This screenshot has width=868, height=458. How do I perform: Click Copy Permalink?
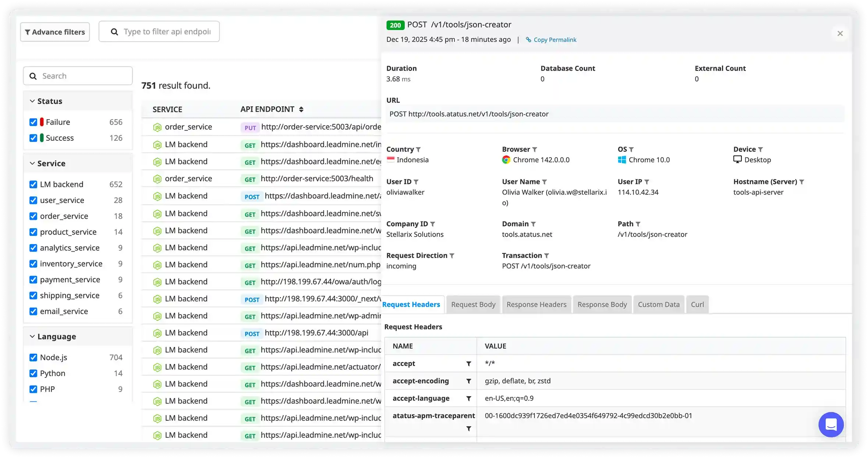(551, 39)
